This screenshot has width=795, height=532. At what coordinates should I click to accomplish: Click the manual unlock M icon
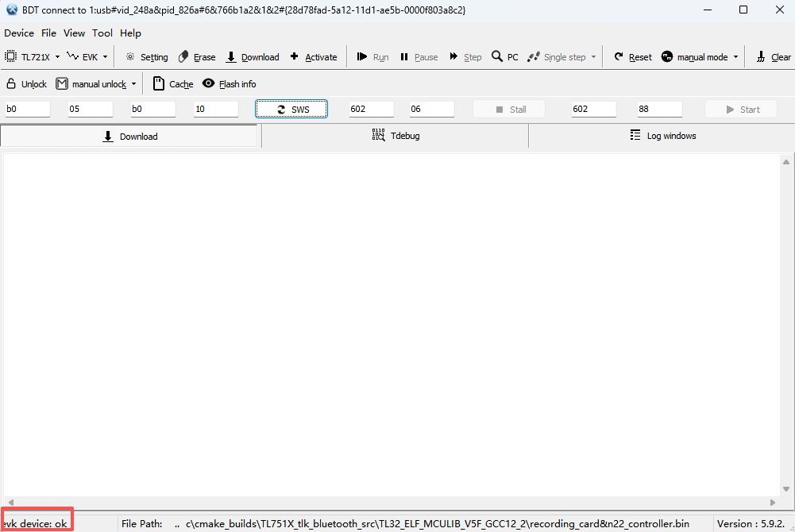pyautogui.click(x=62, y=83)
